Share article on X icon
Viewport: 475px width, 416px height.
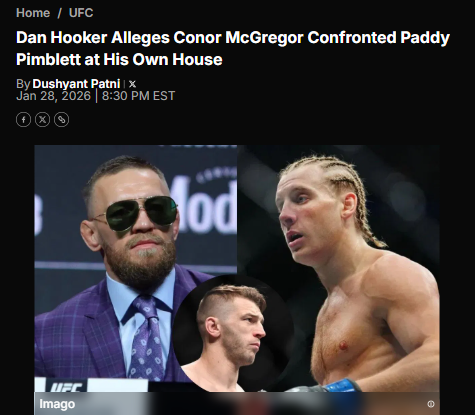coord(42,119)
